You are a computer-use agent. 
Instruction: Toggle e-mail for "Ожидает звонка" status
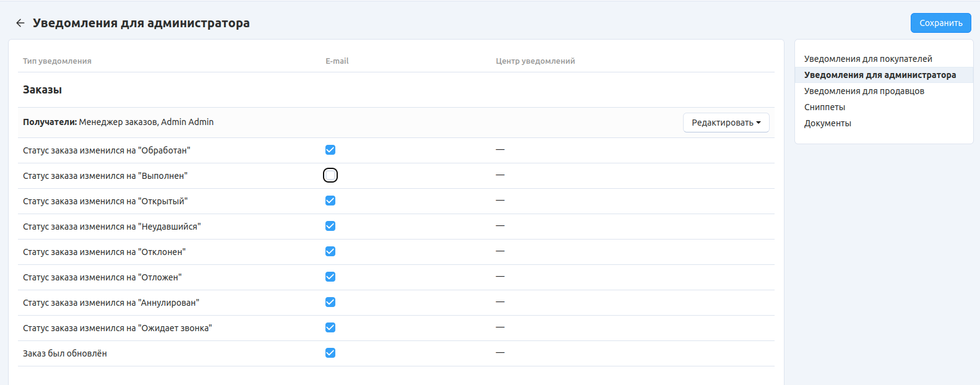coord(330,327)
